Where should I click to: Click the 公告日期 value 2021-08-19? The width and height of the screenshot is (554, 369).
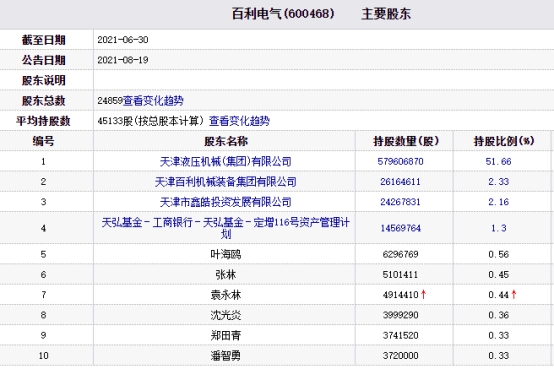[x=123, y=60]
